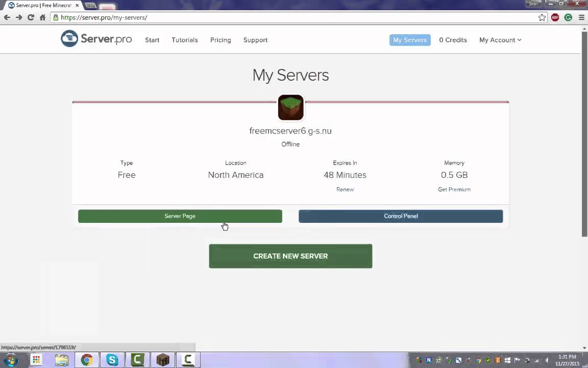Open Skype from the taskbar
This screenshot has width=588, height=368.
pyautogui.click(x=112, y=360)
